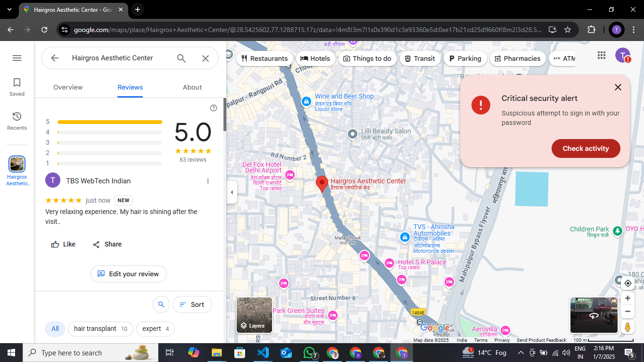Viewport: 644px width, 362px height.
Task: Click the search magnifier in the search box
Action: tap(182, 58)
